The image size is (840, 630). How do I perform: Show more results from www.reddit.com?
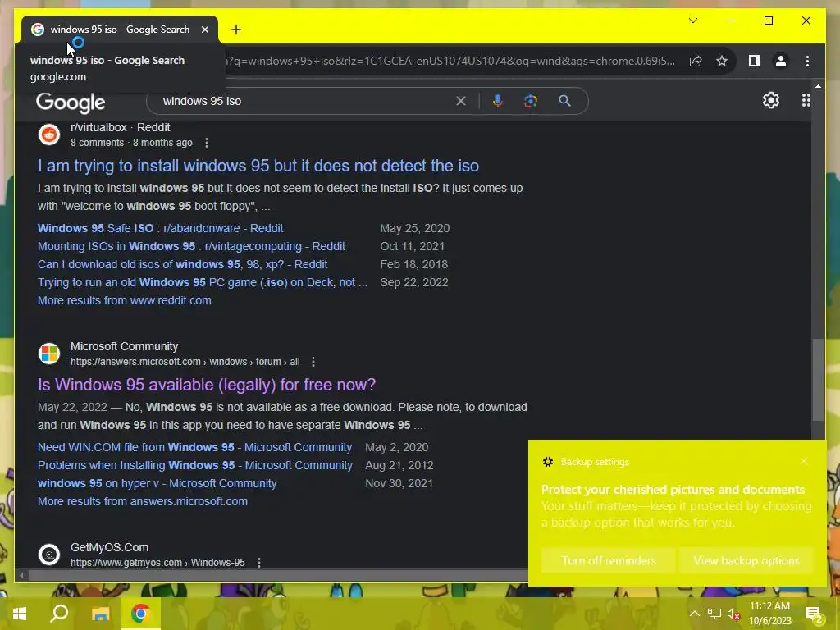[125, 300]
